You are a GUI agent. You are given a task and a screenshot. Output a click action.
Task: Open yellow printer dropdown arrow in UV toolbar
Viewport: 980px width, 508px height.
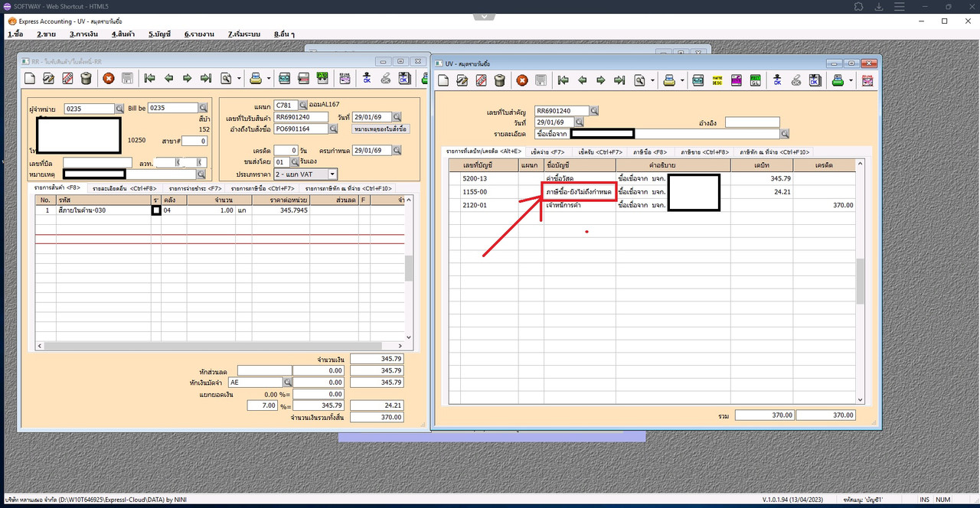(x=681, y=80)
